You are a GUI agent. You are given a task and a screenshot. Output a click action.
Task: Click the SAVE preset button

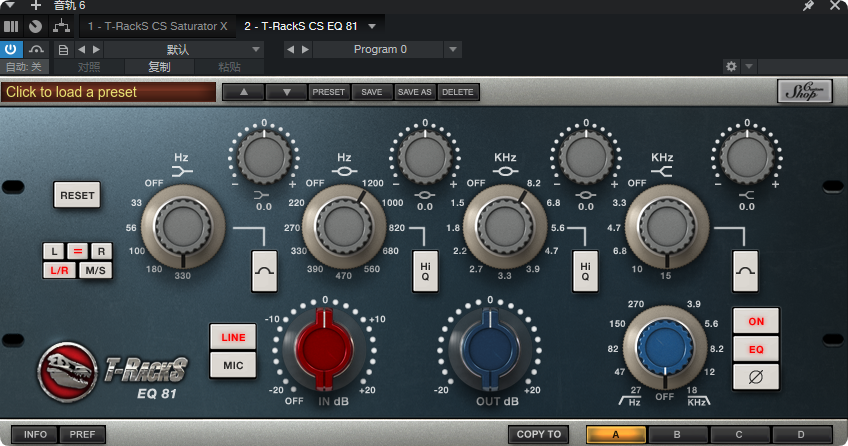[x=372, y=92]
